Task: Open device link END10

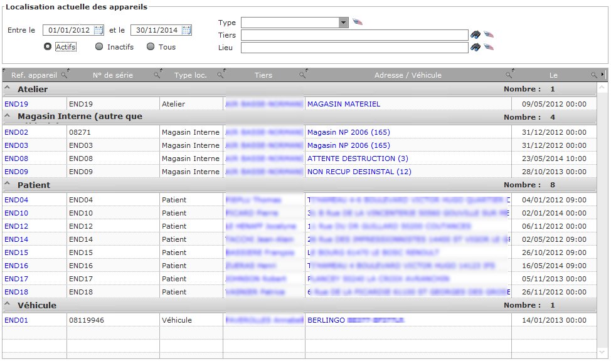Action: point(16,213)
